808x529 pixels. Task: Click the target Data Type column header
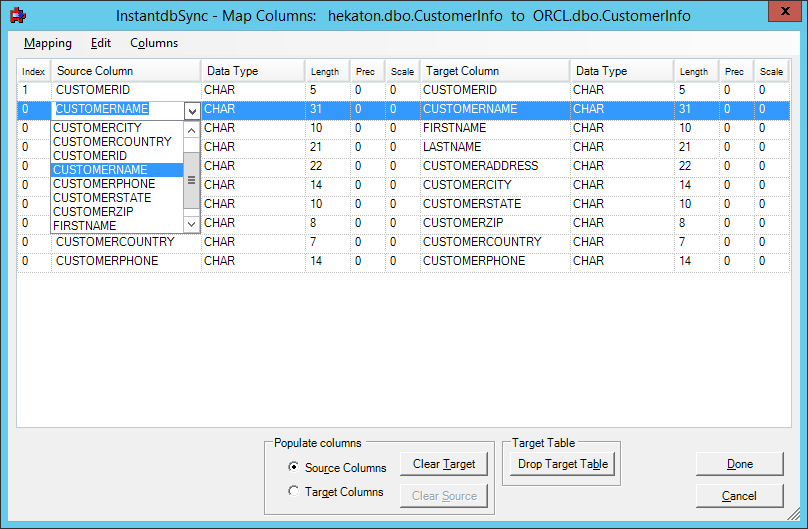click(x=622, y=72)
